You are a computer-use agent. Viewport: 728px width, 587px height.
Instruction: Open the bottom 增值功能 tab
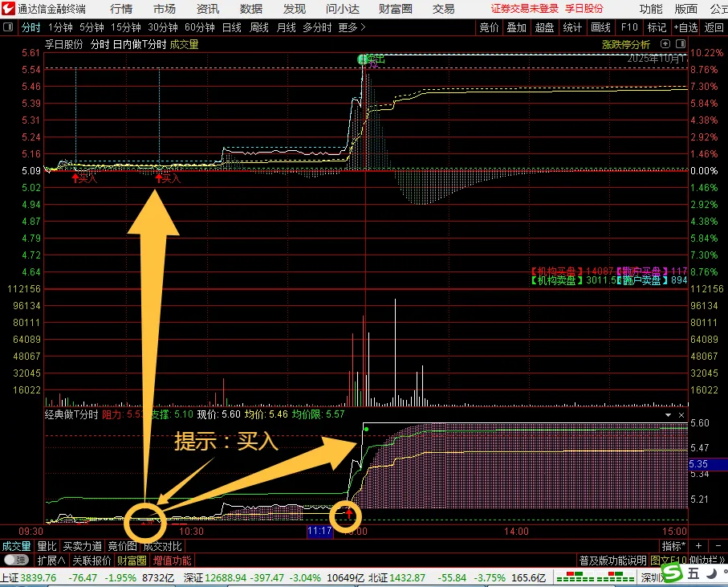click(x=173, y=561)
